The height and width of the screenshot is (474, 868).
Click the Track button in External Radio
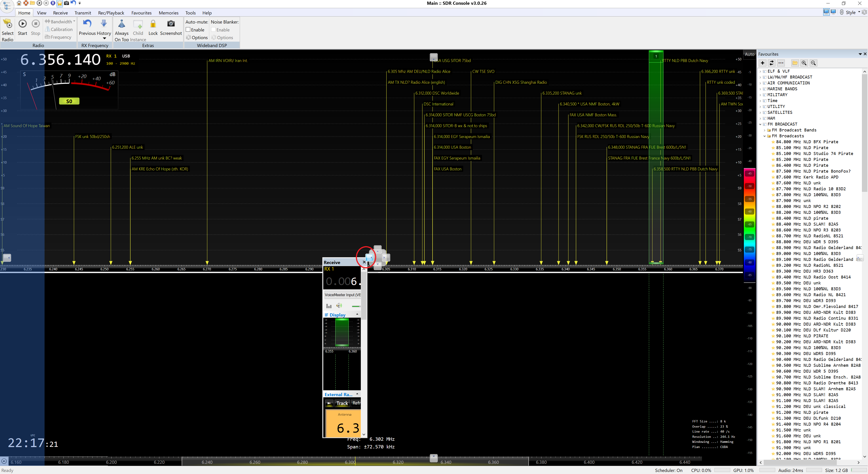pyautogui.click(x=342, y=403)
